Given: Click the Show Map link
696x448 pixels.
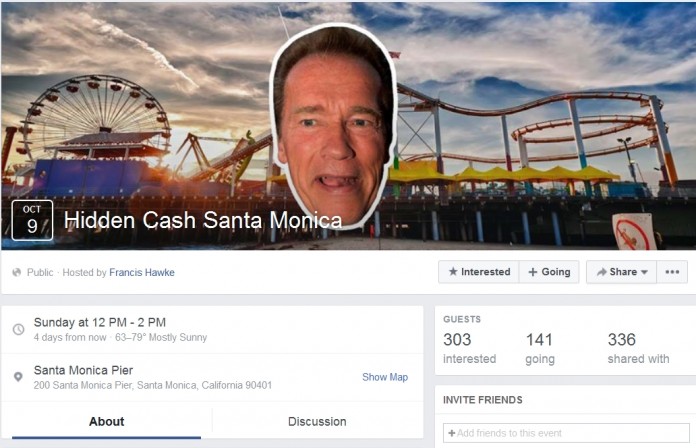Looking at the screenshot, I should click(385, 377).
